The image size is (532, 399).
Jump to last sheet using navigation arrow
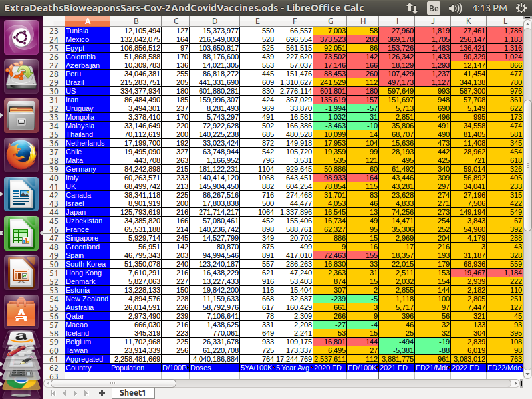pos(86,393)
